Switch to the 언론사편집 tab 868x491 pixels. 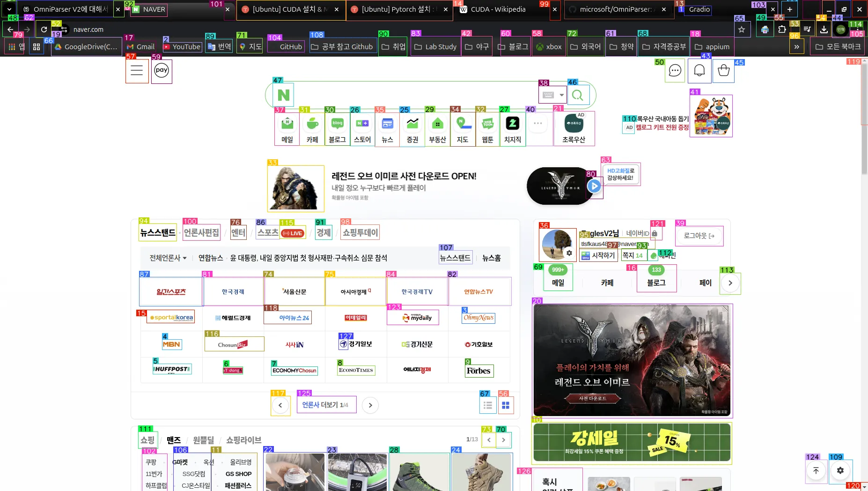pos(201,232)
